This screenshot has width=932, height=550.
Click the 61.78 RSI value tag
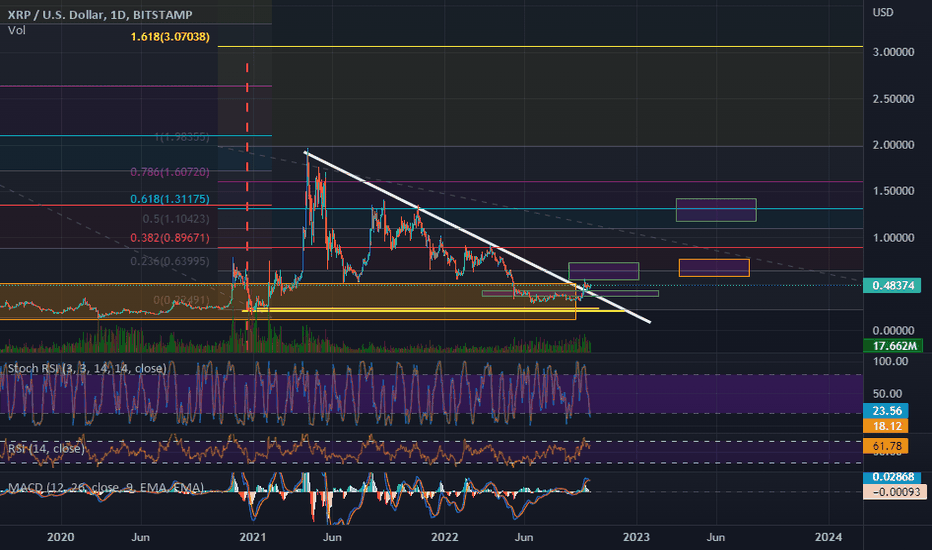[x=886, y=446]
